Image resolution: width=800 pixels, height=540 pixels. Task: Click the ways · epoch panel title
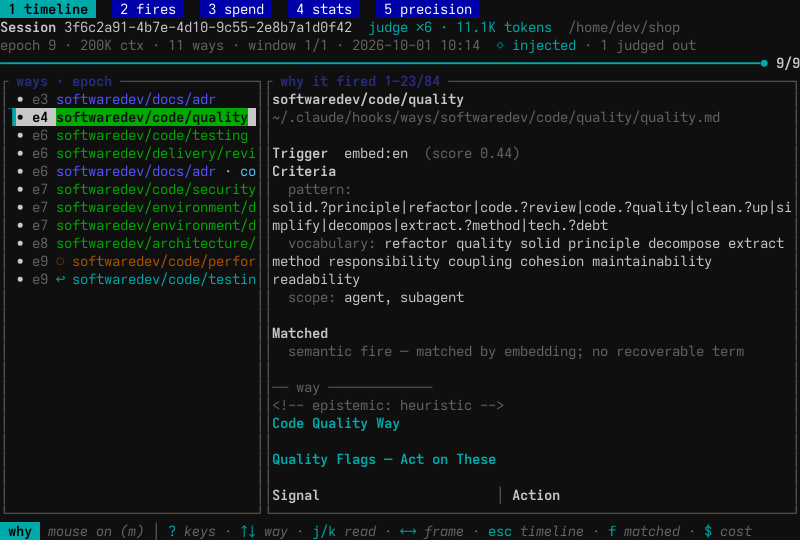pyautogui.click(x=64, y=82)
